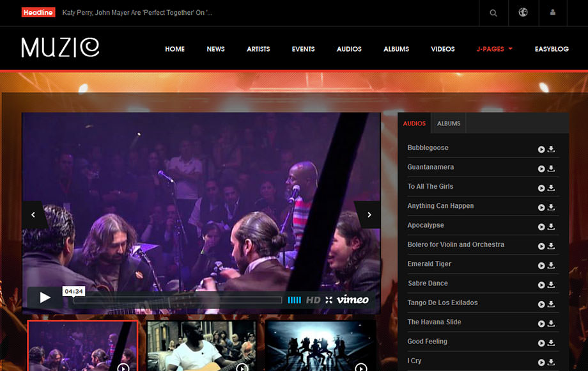The height and width of the screenshot is (371, 588).
Task: Open the Emerald Tiger track link
Action: [x=429, y=264]
